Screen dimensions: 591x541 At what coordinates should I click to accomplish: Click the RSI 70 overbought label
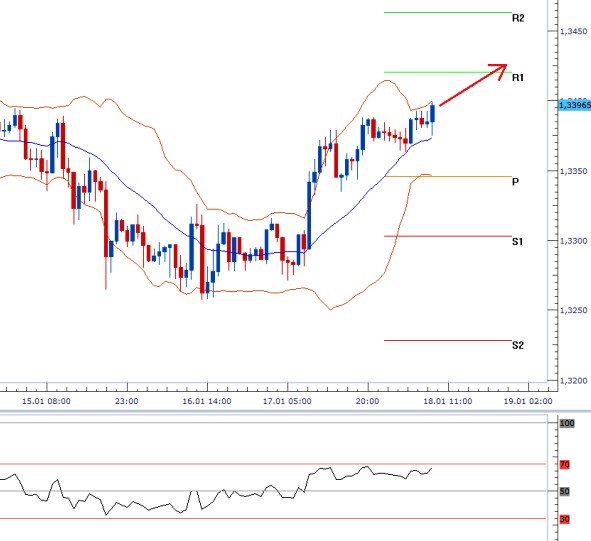coord(565,464)
